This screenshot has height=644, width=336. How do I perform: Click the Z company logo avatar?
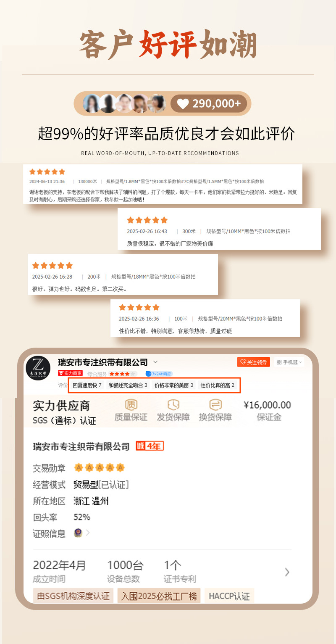(x=38, y=369)
